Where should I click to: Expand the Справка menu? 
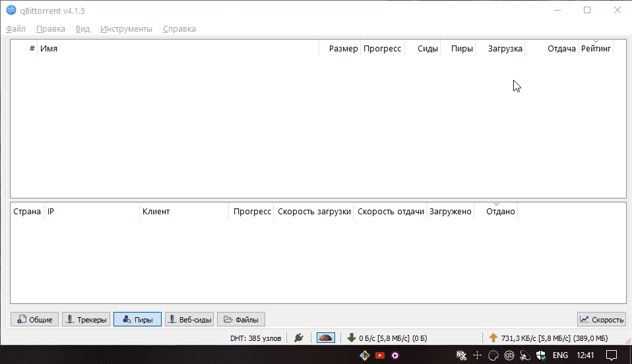179,29
